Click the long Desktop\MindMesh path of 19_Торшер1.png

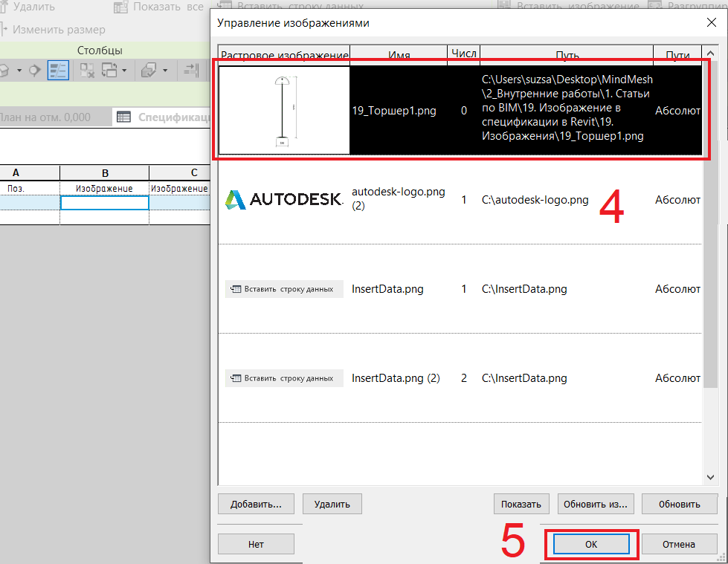567,108
